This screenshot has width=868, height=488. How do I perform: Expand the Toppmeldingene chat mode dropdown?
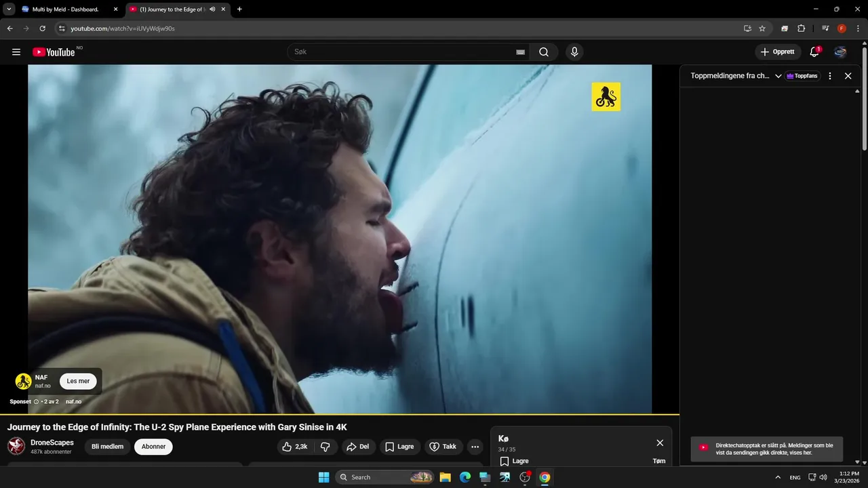pyautogui.click(x=778, y=76)
